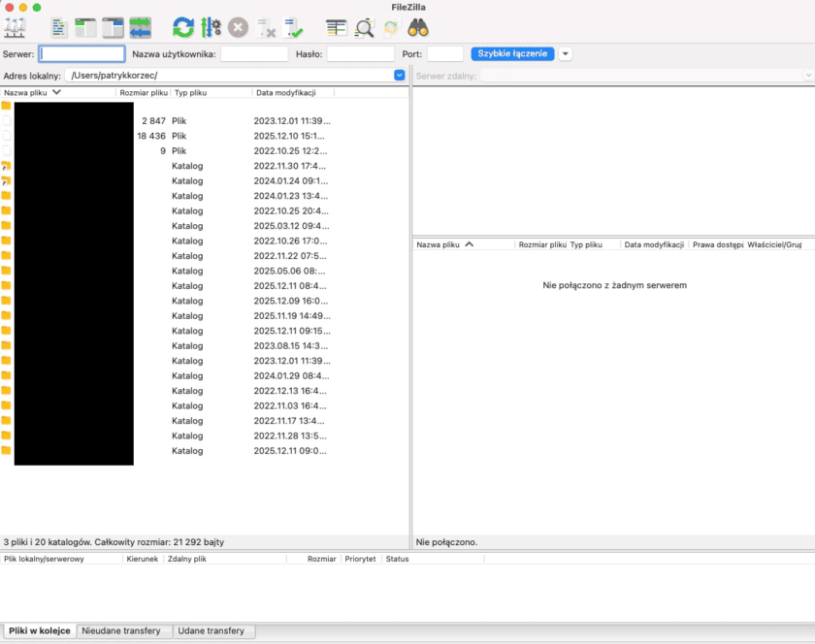
Task: Focus the Hasło password field
Action: point(360,54)
